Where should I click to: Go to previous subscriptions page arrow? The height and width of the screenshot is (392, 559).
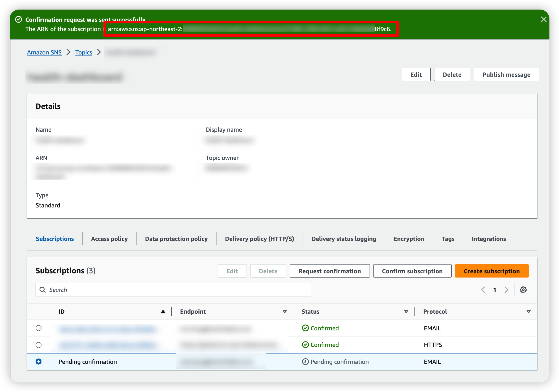483,290
